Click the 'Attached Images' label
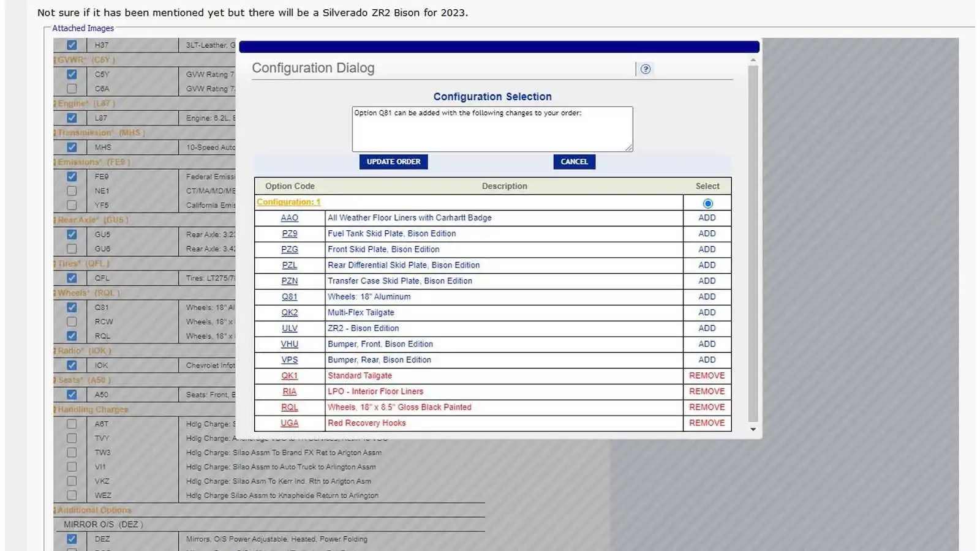The image size is (980, 551). [x=83, y=28]
